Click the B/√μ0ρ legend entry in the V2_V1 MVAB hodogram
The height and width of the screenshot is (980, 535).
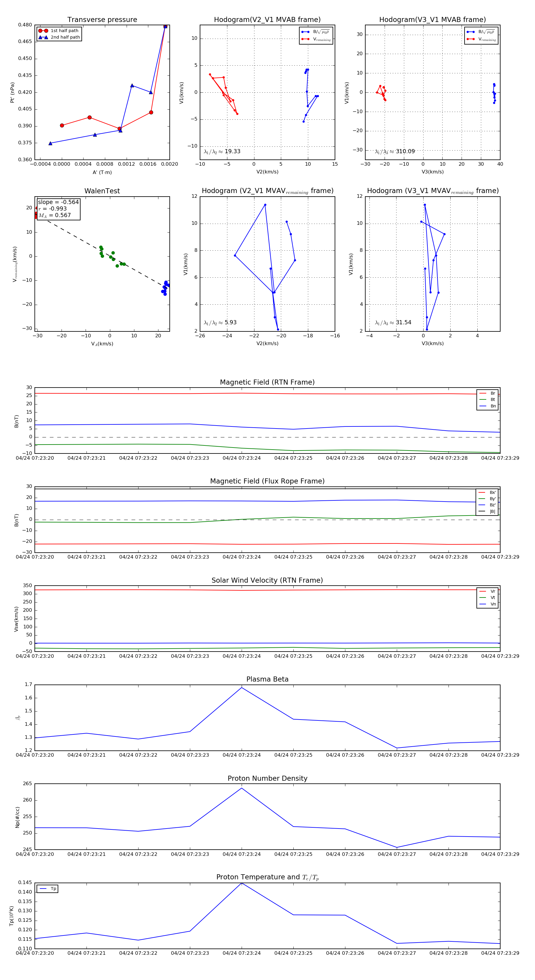[x=316, y=32]
